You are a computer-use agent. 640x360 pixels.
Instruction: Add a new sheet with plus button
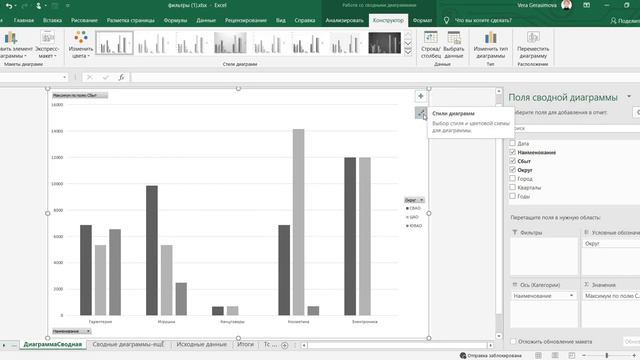click(x=284, y=345)
